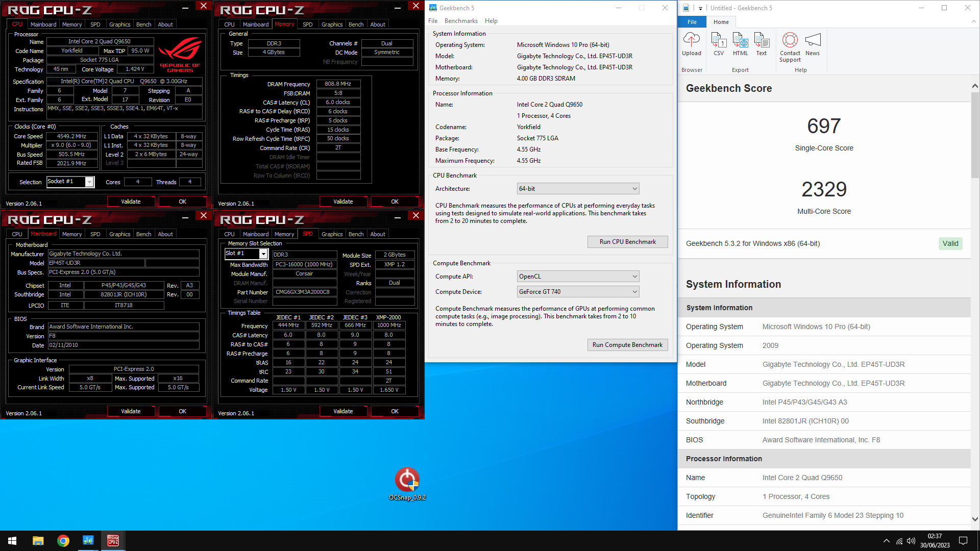Select the File tab in results window
Viewport: 980px width, 551px height.
692,22
